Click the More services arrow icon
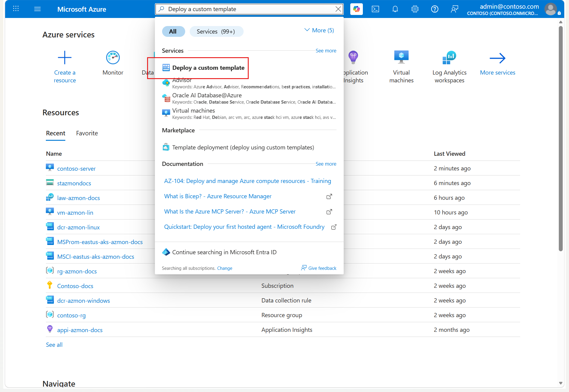569x392 pixels. (498, 58)
